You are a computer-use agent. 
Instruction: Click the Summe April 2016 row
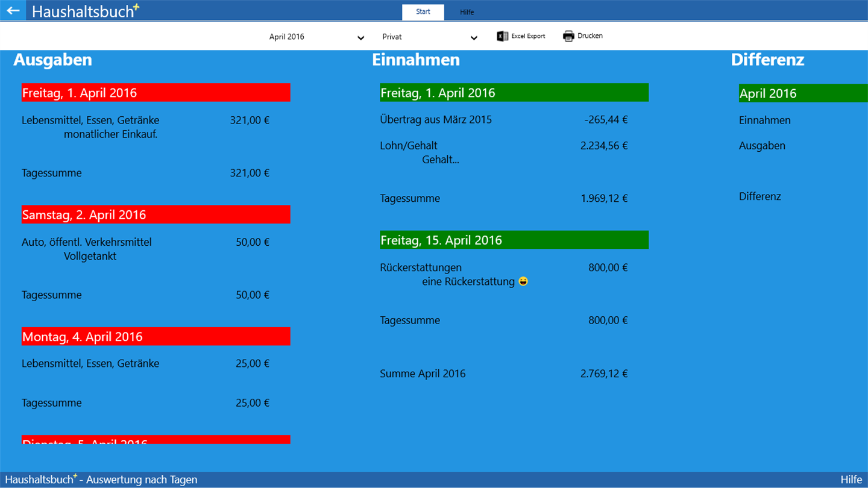coord(504,374)
